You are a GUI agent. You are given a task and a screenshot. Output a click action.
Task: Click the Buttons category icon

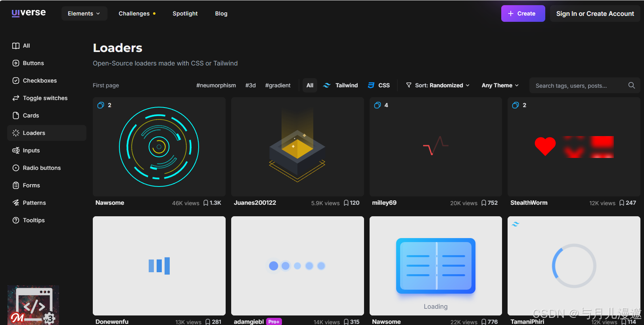16,63
